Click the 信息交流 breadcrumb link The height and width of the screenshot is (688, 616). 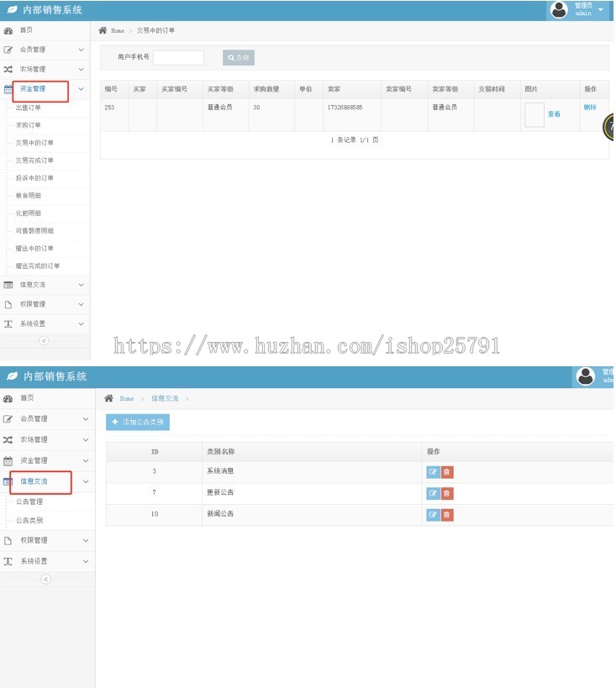pos(165,398)
